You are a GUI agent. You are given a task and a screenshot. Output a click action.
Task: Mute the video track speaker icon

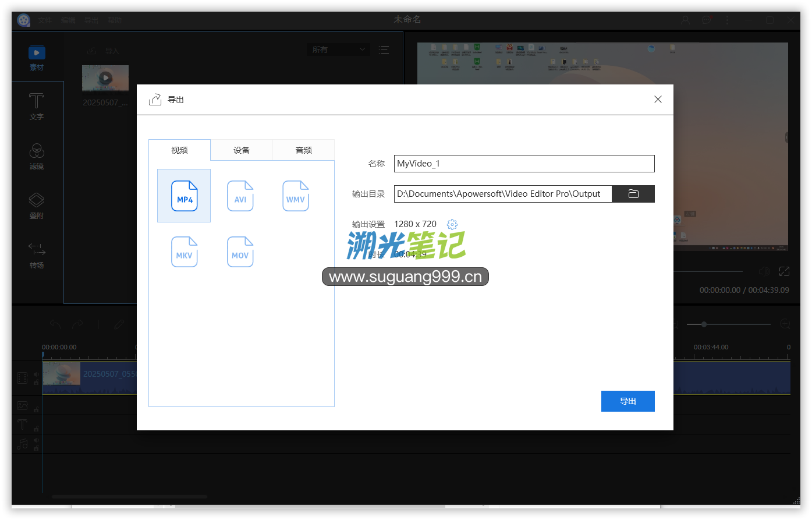pyautogui.click(x=36, y=374)
